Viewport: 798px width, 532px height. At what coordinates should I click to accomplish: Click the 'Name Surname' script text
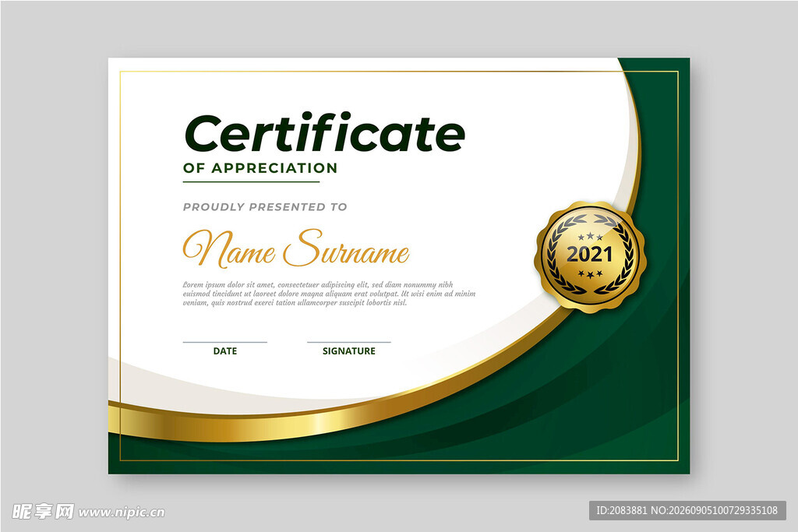(295, 248)
